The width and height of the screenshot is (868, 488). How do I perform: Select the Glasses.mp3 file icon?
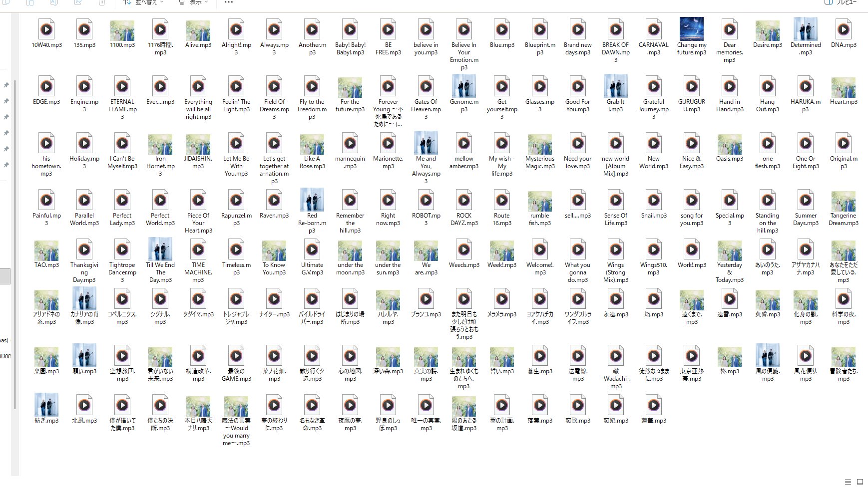point(540,86)
